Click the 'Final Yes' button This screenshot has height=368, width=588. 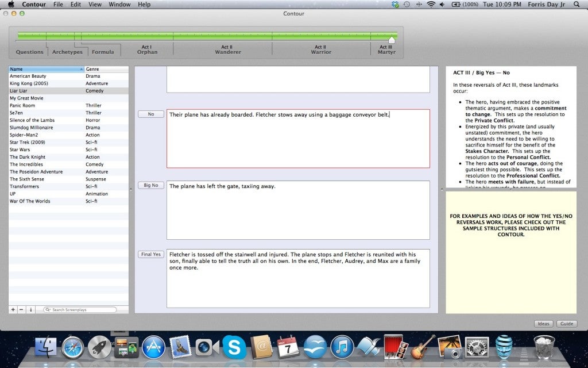pos(151,255)
